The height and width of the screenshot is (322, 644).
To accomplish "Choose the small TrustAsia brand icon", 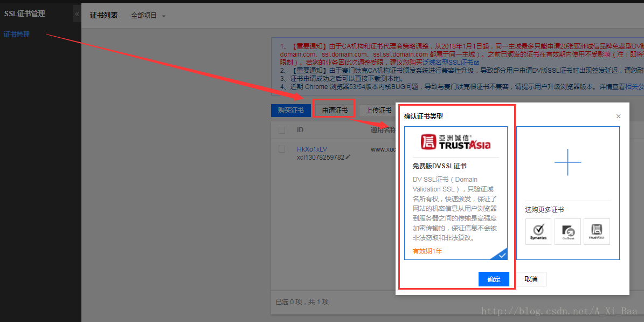I will (x=597, y=231).
